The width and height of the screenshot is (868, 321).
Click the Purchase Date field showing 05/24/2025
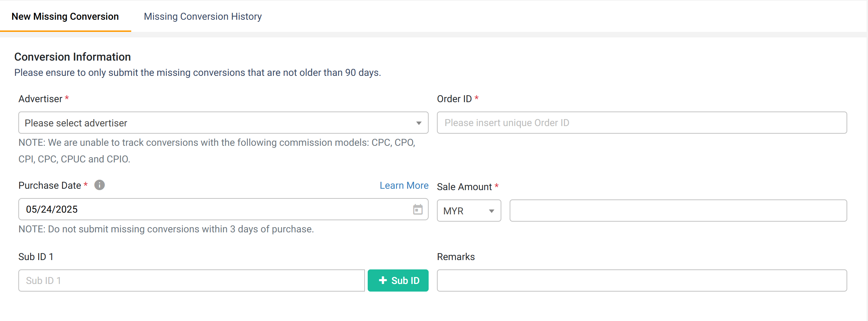[223, 209]
